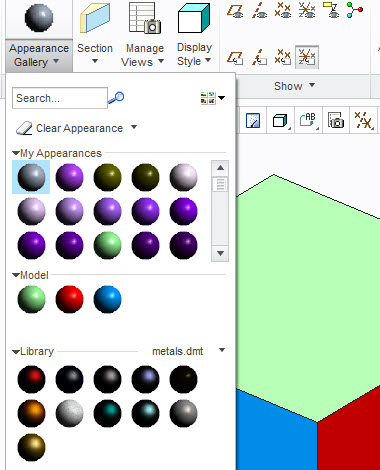
Task: Toggle the active csys tag display
Action: [307, 57]
